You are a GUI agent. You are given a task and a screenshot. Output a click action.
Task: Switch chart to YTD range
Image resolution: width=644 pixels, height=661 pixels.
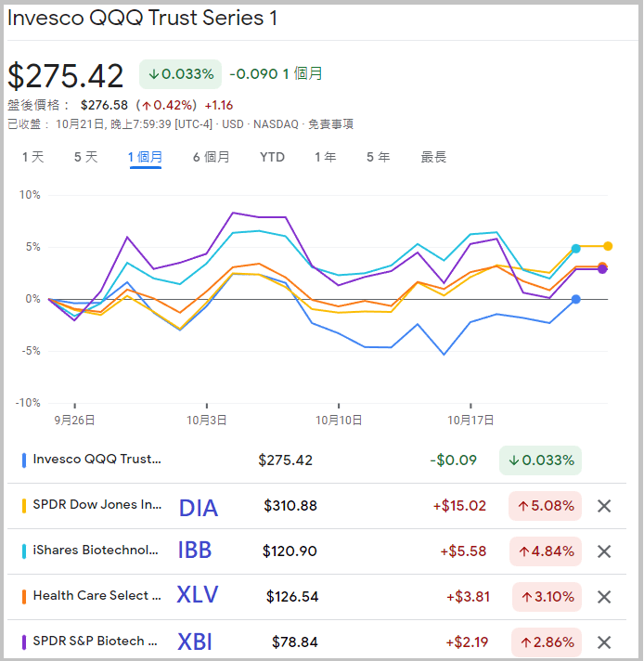272,157
